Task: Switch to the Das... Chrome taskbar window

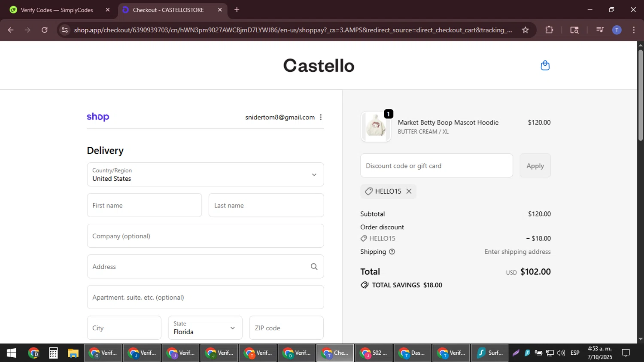Action: coord(413,353)
